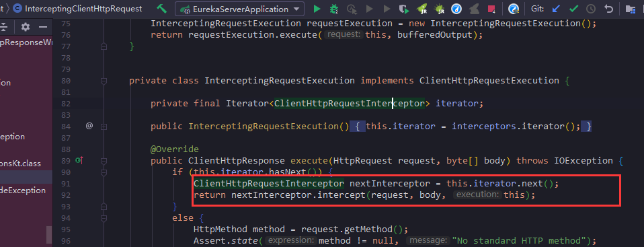The height and width of the screenshot is (247, 644).
Task: Click the @ gutter icon on line 84
Action: pos(89,126)
